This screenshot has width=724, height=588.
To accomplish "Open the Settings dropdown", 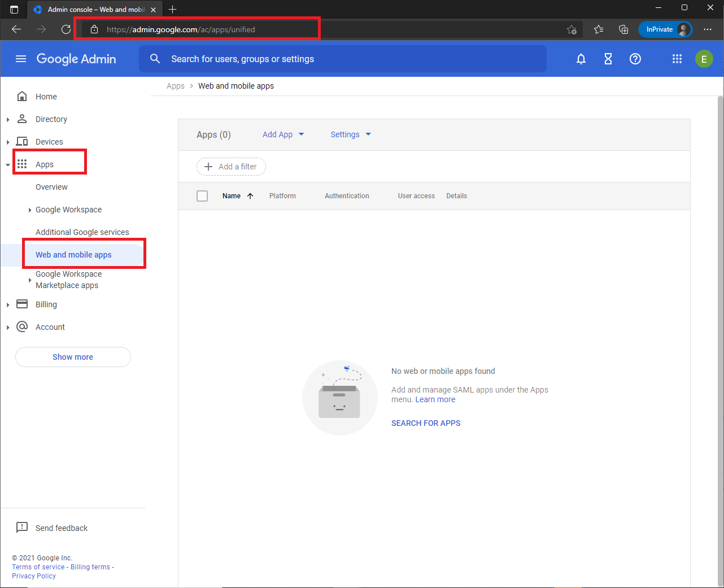I will point(351,134).
